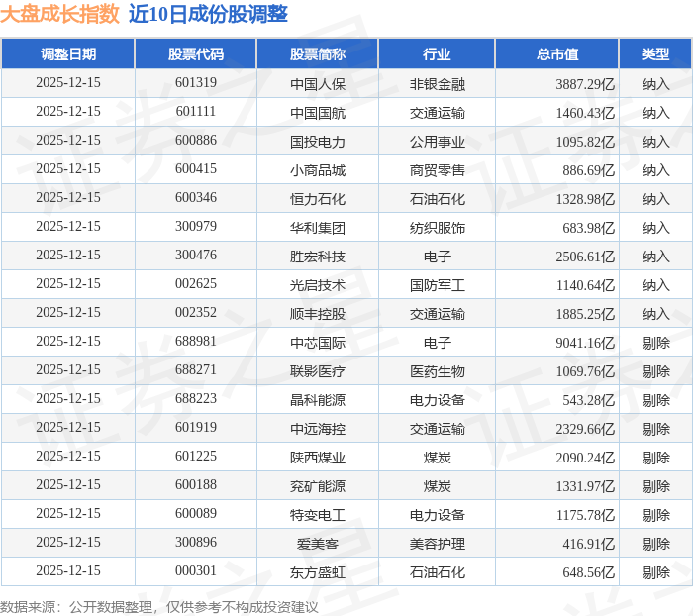693x616 pixels.
Task: Click stock name 爱美客
Action: point(318,544)
